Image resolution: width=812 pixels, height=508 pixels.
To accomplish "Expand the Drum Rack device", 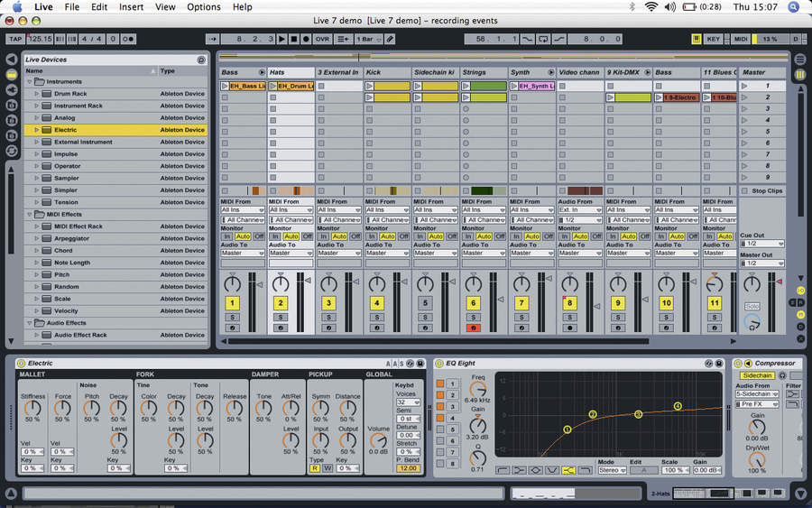I will pos(37,94).
